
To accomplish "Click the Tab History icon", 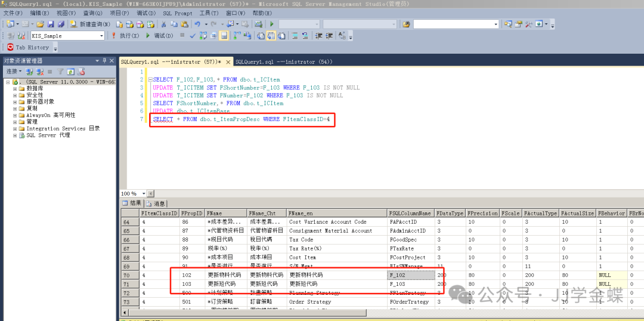I will click(x=10, y=47).
